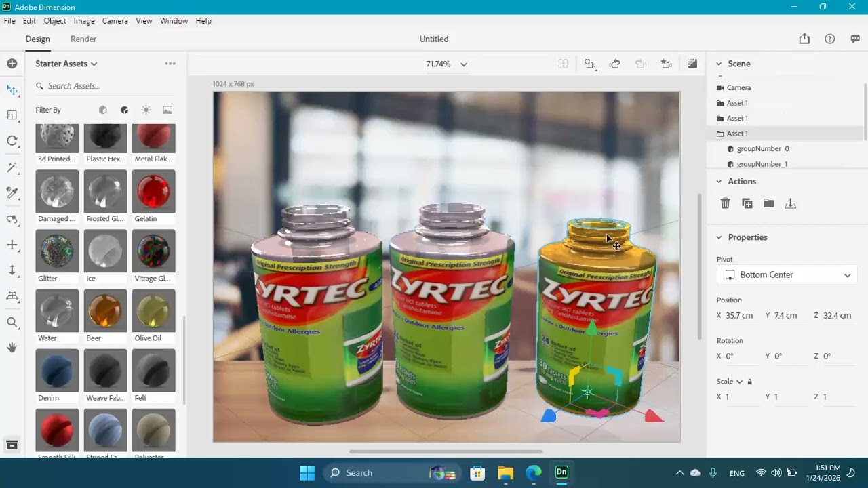
Task: Filter assets by lights
Action: pyautogui.click(x=146, y=110)
